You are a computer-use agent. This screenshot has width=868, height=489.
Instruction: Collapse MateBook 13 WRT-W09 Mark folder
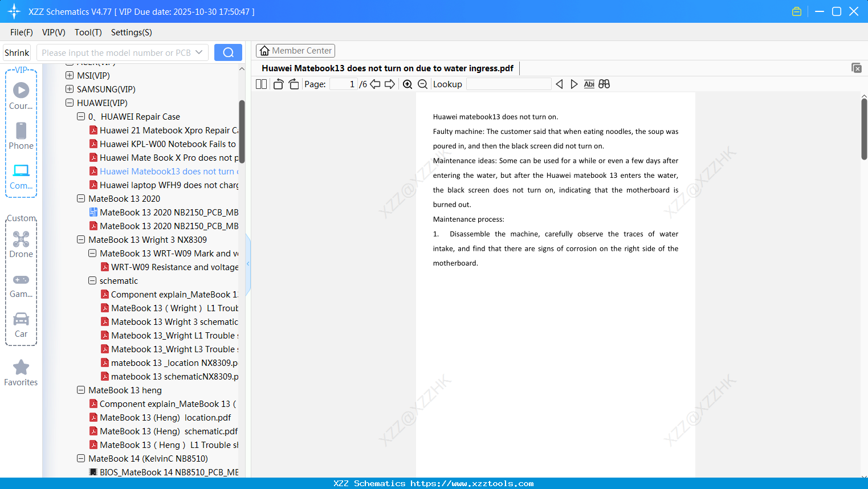[x=92, y=253]
